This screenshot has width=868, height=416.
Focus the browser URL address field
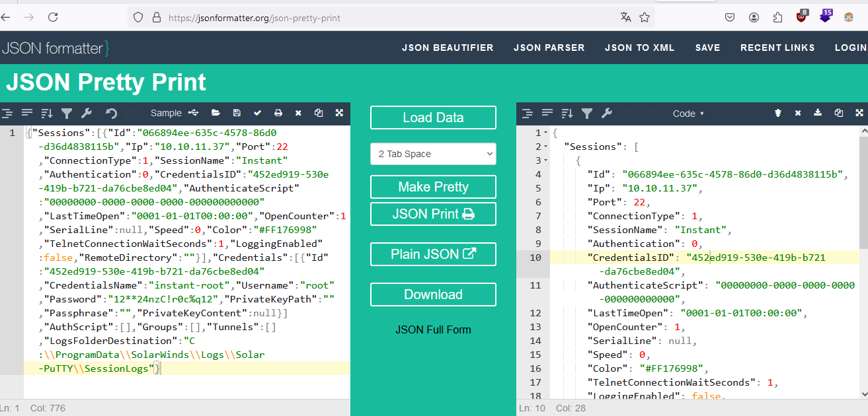pos(390,18)
